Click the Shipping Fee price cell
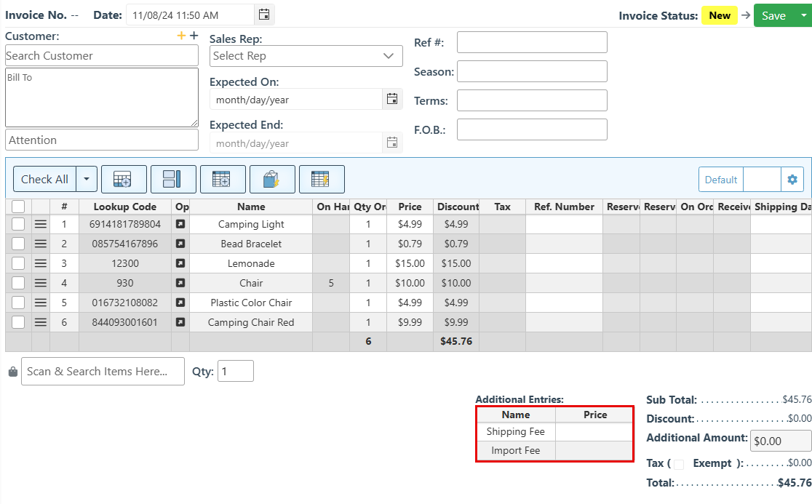The width and height of the screenshot is (812, 504). click(594, 431)
